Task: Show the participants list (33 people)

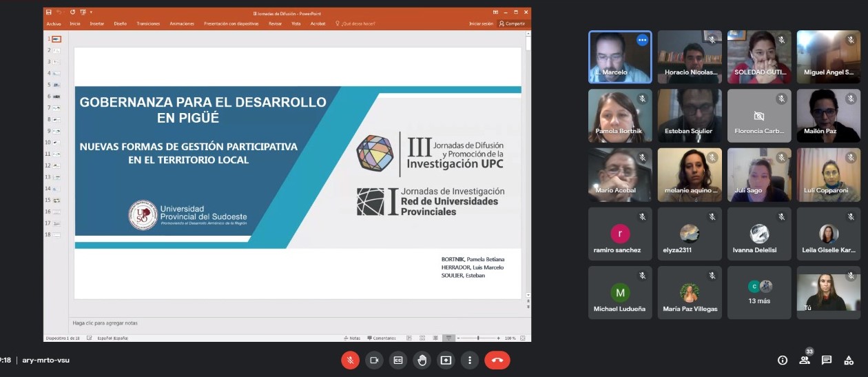Action: coord(804,360)
